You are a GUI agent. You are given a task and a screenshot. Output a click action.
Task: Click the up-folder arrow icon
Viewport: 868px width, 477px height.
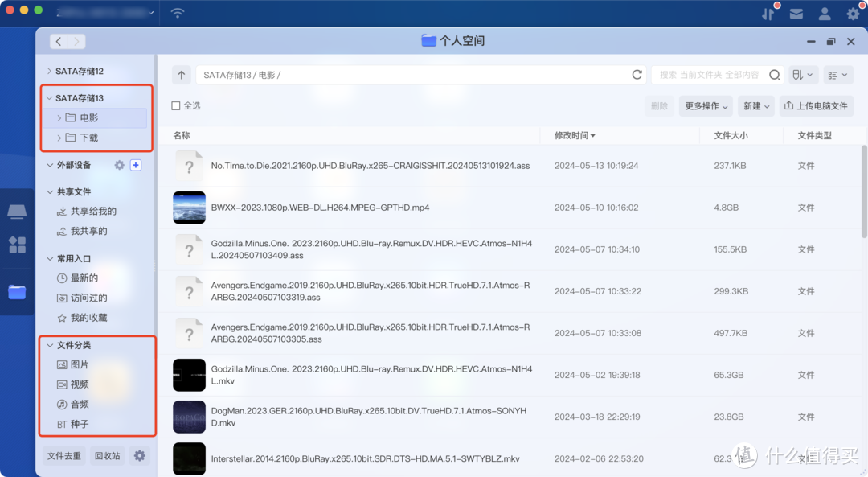[182, 75]
